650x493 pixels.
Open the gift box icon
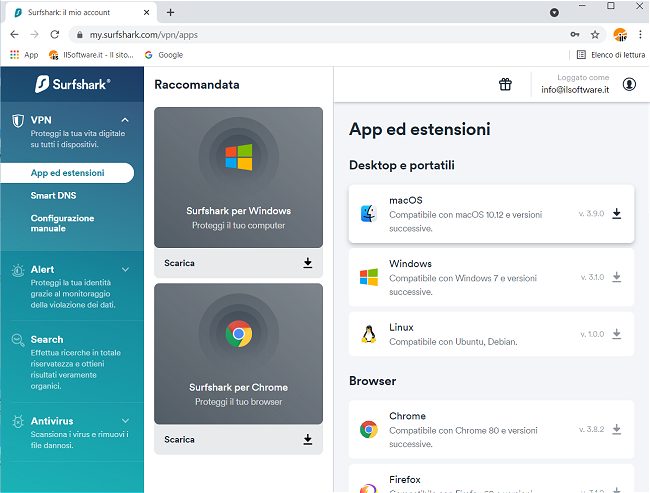[505, 84]
